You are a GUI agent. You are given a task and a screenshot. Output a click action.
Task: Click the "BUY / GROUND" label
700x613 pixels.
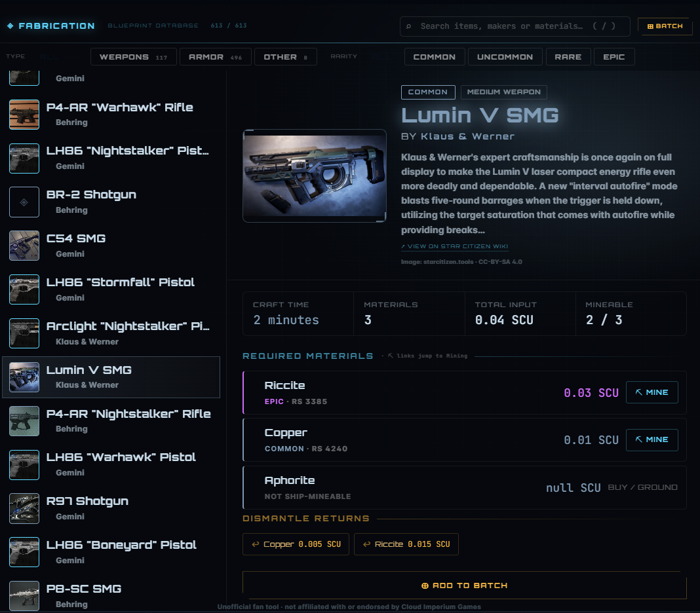[642, 487]
